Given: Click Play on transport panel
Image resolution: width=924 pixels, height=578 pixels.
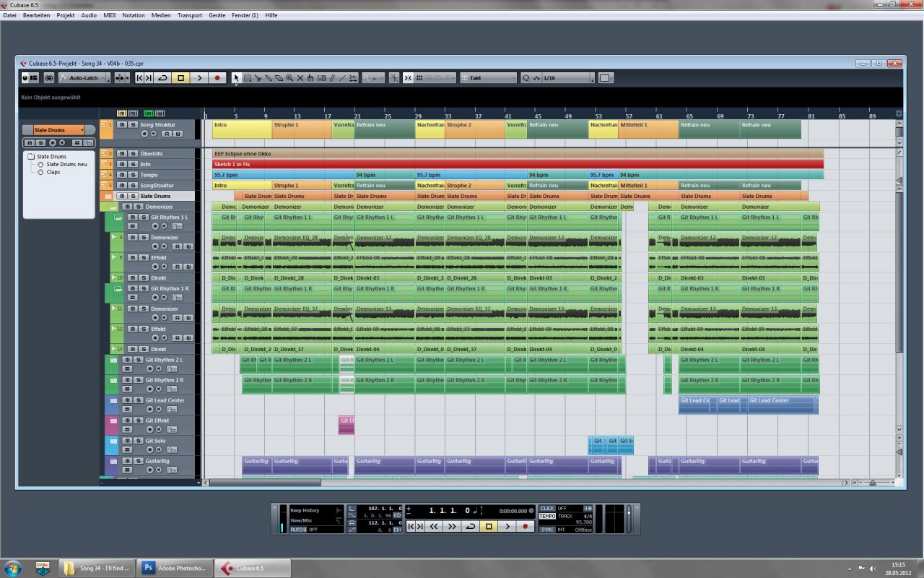Looking at the screenshot, I should (507, 527).
